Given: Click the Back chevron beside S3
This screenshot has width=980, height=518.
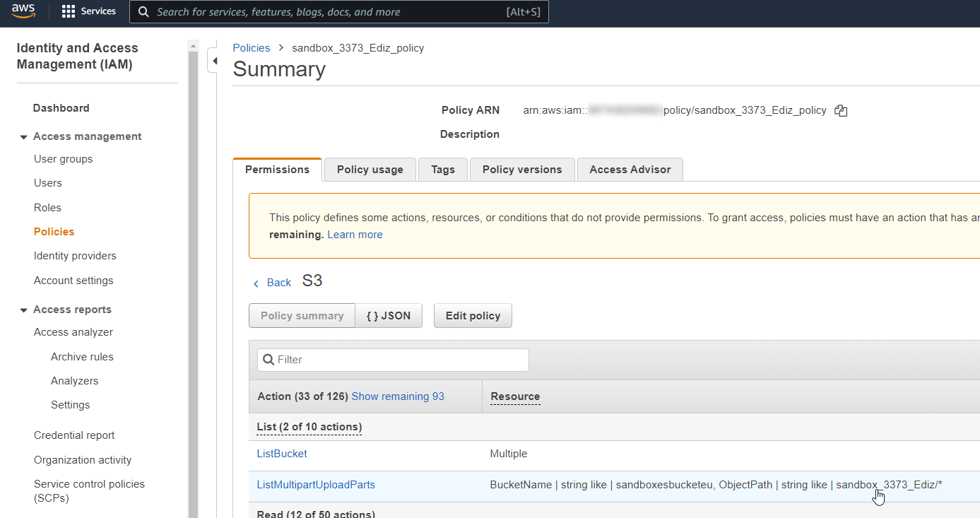Looking at the screenshot, I should [x=256, y=283].
